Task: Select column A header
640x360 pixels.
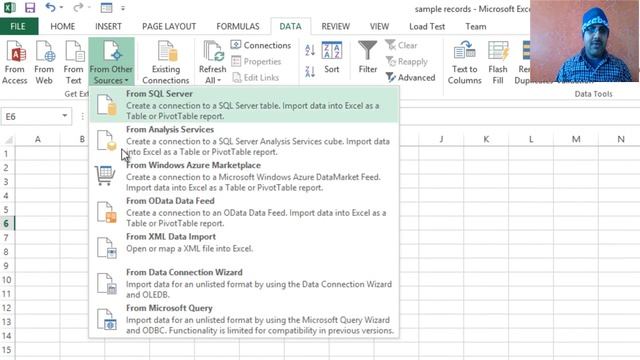Action: (x=38, y=139)
